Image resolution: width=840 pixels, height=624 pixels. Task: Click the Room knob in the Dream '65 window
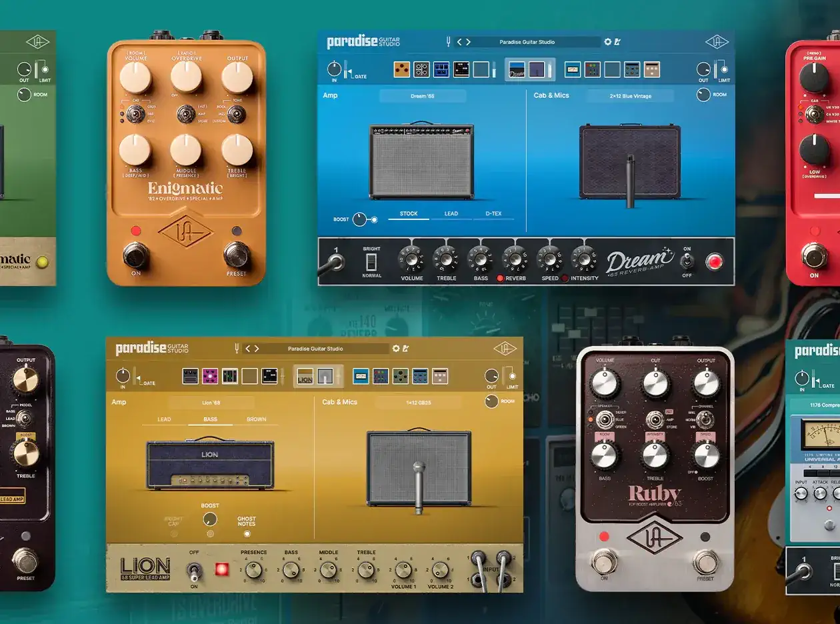pos(703,95)
